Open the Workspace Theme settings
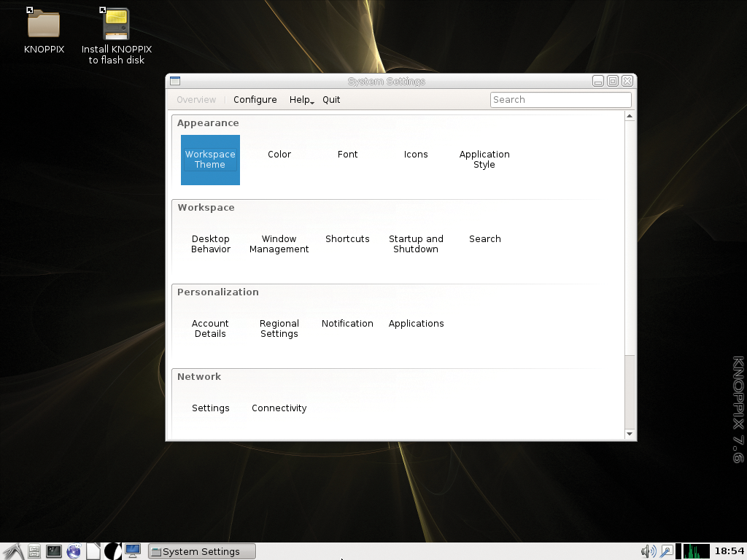 point(210,160)
